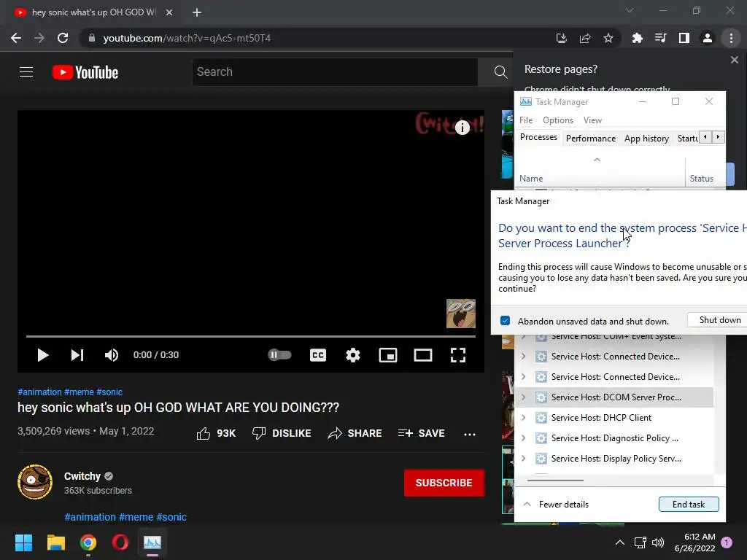Viewport: 747px width, 560px height.
Task: Open the View menu in Task Manager
Action: (x=592, y=120)
